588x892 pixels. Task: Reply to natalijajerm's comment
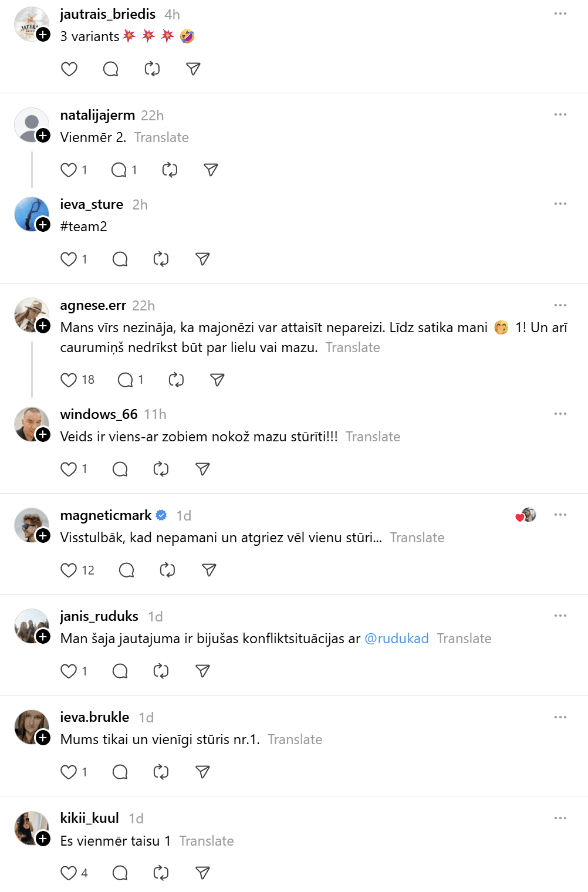coord(119,170)
